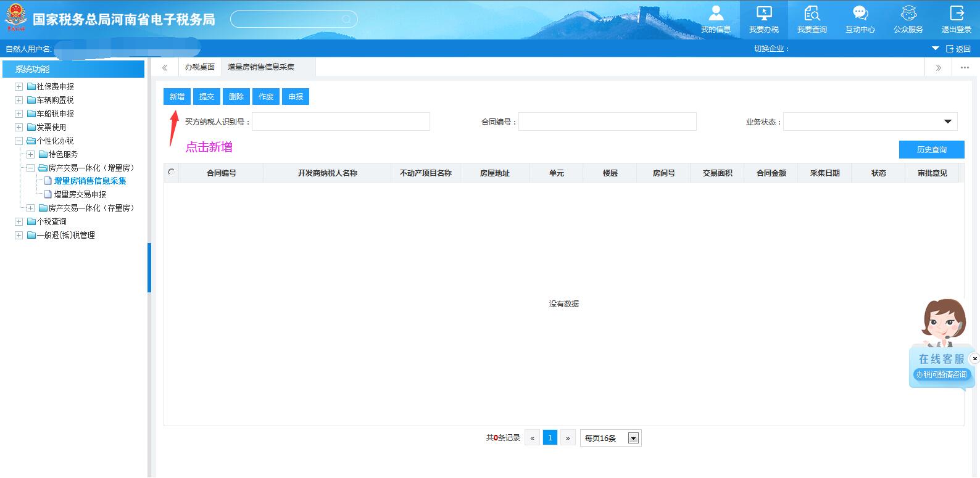Viewport: 980px width, 478px height.
Task: Expand 个税查询 tree node
Action: [19, 222]
